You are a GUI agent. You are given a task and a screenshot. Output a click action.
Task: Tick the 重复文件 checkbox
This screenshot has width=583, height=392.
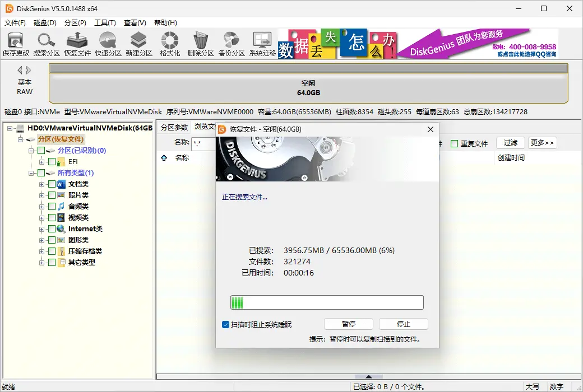click(x=454, y=143)
